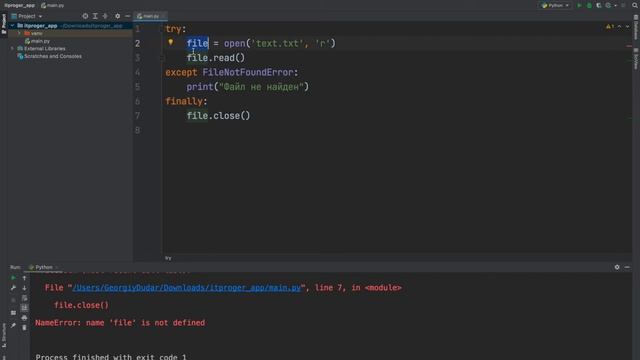Close the main.py editor tab
Screen dimensions: 640x360
[163, 16]
